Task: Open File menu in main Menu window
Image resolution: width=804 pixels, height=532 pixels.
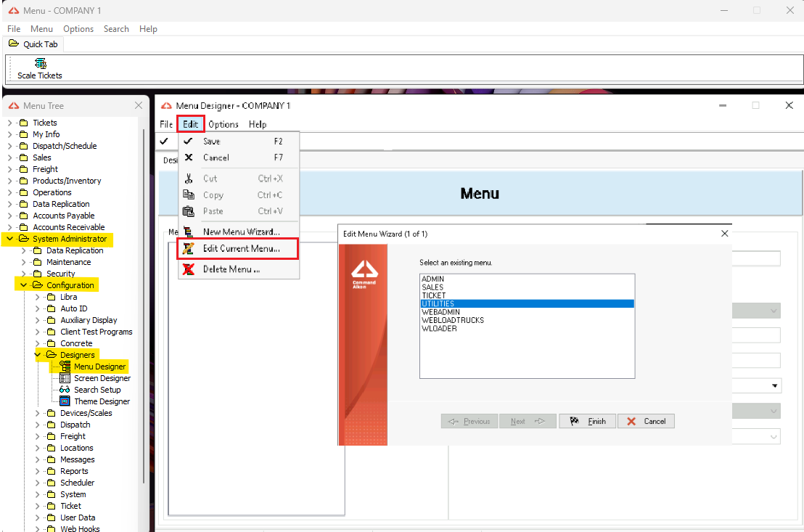Action: [x=14, y=29]
